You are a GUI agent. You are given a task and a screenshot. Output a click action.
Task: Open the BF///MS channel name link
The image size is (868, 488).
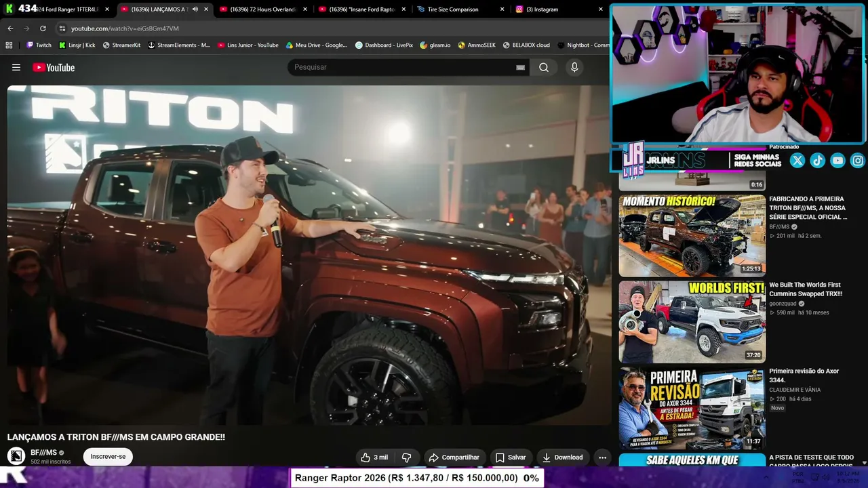[x=43, y=453]
